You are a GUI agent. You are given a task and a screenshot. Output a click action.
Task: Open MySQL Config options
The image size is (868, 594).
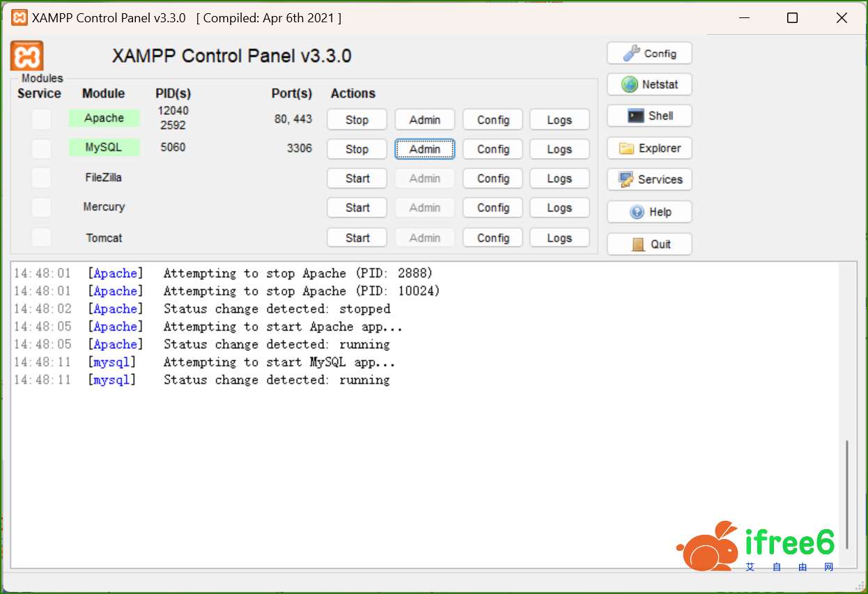click(493, 149)
